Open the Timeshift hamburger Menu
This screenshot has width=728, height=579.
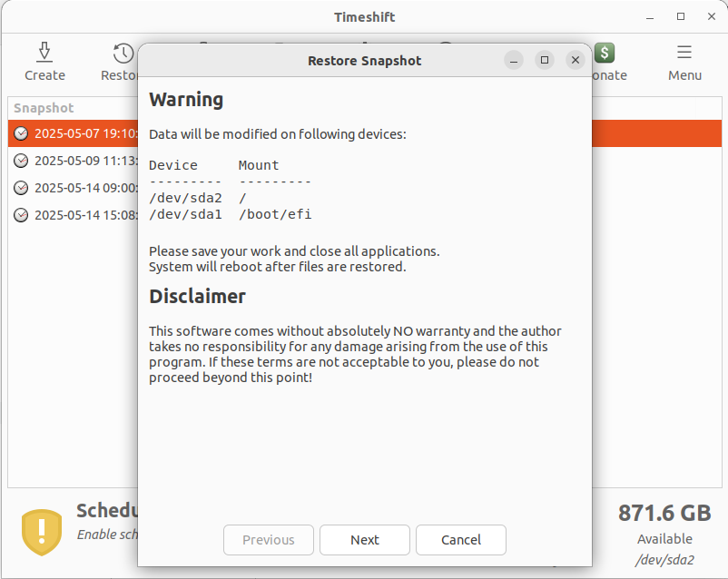(684, 52)
